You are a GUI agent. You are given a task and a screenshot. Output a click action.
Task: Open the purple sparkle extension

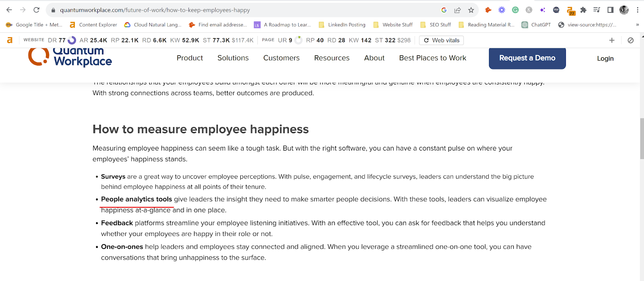point(543,10)
